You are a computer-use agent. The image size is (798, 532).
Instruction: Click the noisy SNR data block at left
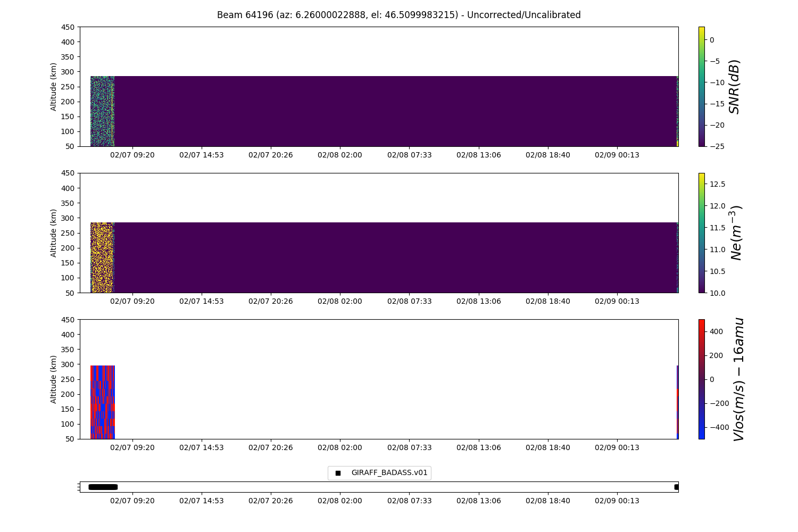102,111
